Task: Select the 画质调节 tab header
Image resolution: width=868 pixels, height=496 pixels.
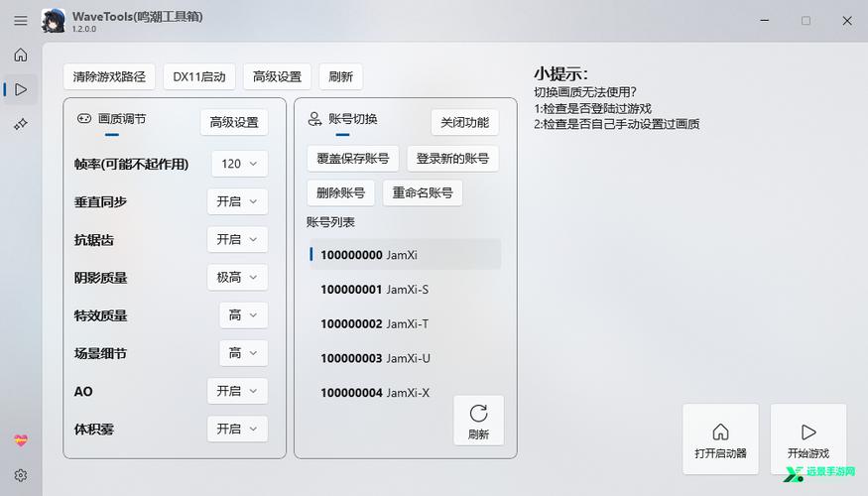Action: [112, 120]
